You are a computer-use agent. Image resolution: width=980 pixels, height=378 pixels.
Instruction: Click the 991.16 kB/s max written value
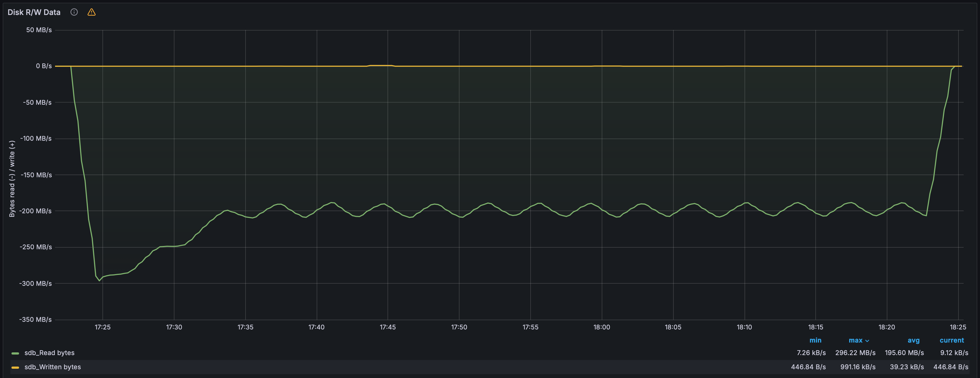(858, 367)
